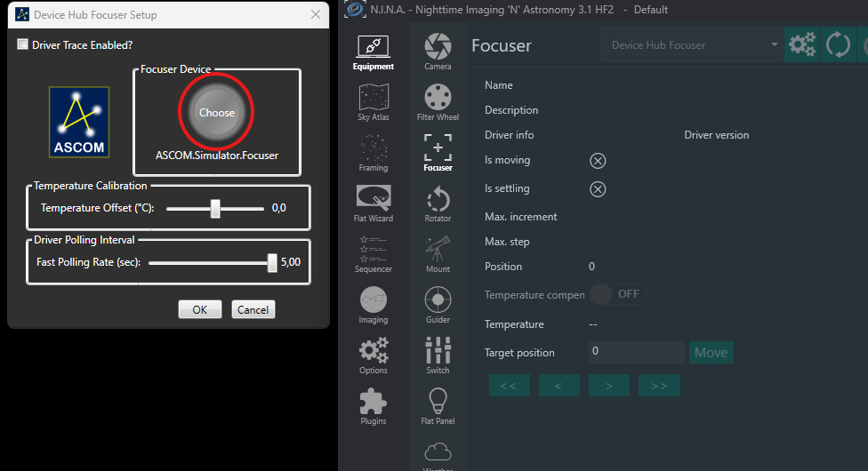Open the Framing section
Viewport: 868px width, 471px height.
pos(374,154)
